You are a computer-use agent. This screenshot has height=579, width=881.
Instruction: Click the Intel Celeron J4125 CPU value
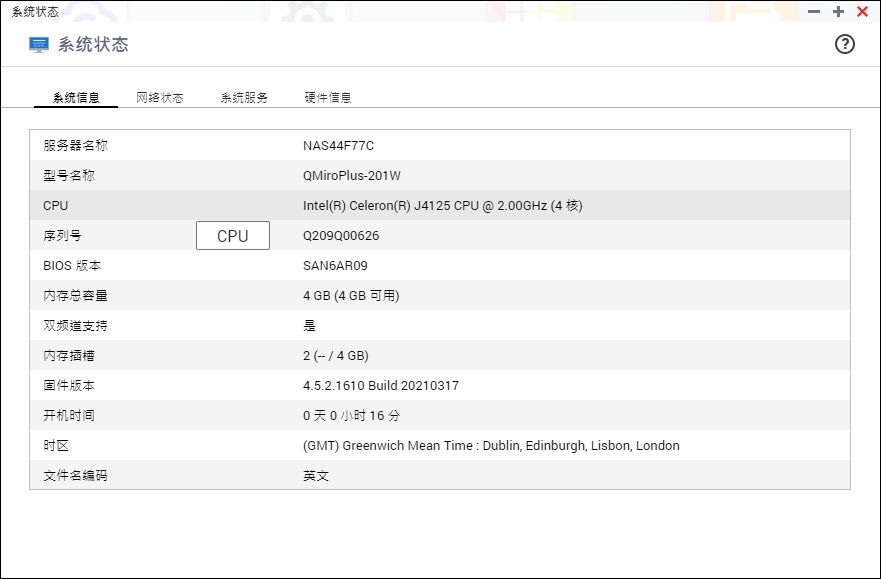443,206
